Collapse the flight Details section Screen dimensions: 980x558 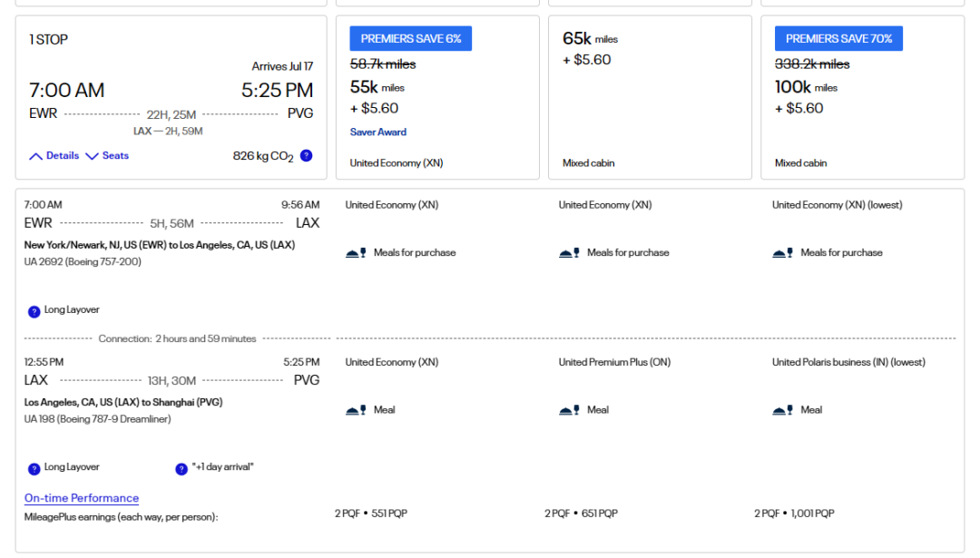pyautogui.click(x=54, y=156)
